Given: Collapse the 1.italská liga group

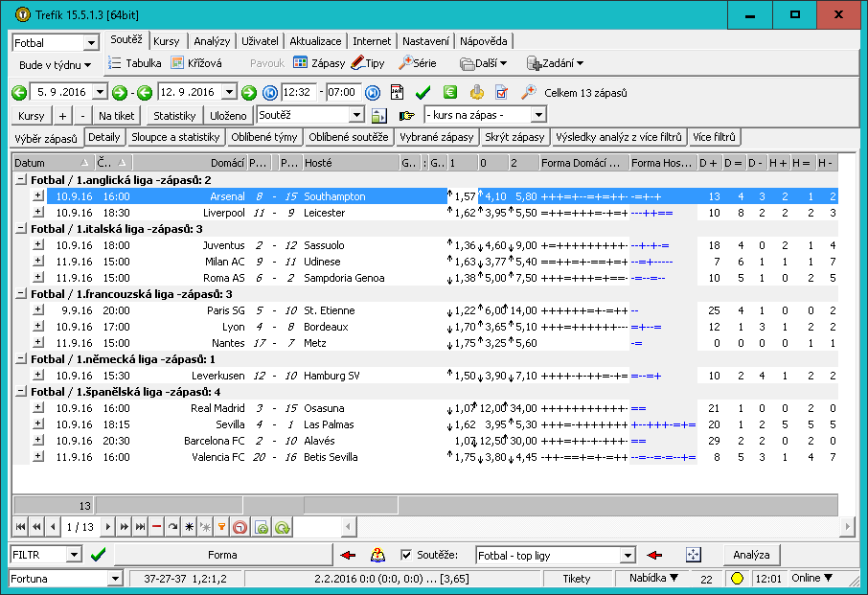Looking at the screenshot, I should pos(21,229).
